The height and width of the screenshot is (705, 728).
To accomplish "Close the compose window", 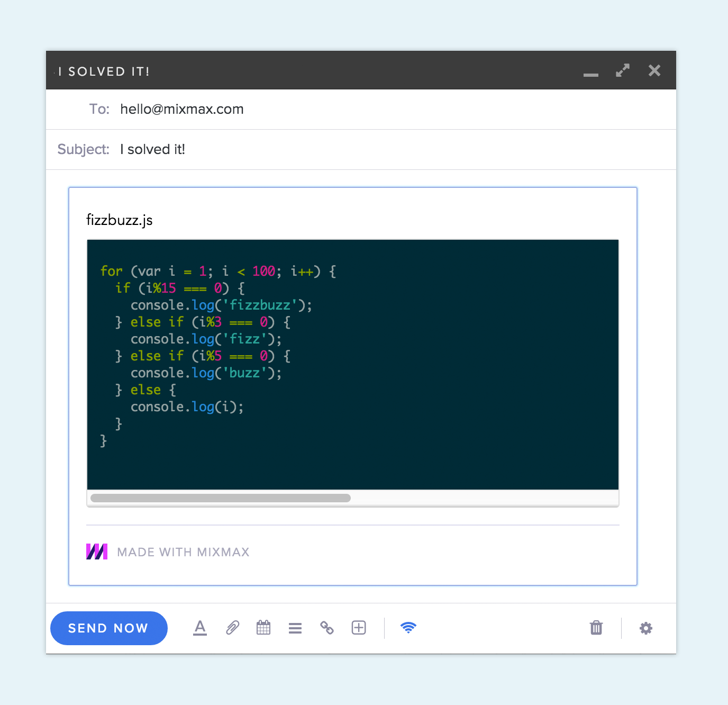I will [654, 70].
